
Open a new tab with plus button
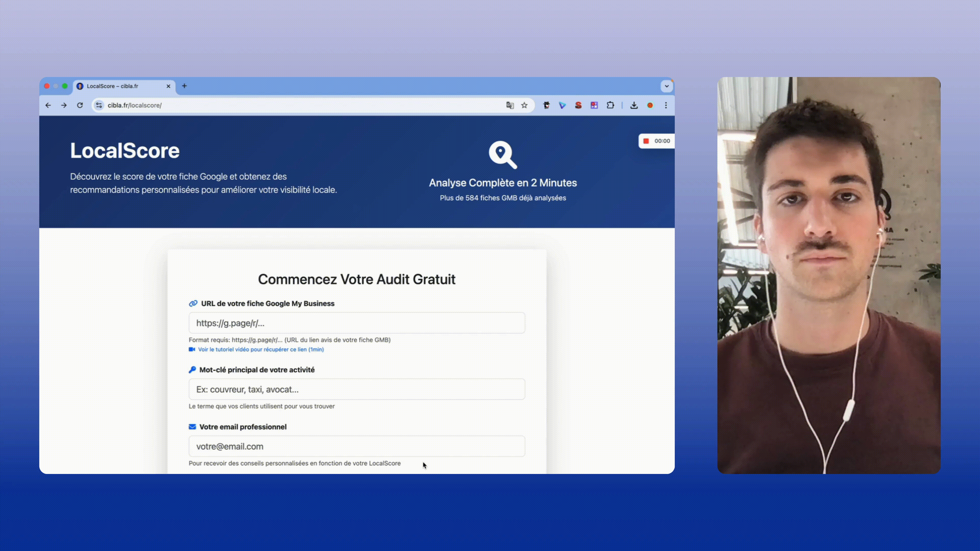184,86
